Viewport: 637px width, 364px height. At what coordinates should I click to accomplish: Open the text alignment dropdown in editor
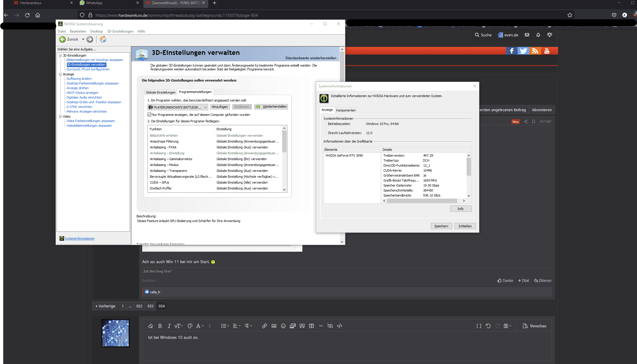237,326
